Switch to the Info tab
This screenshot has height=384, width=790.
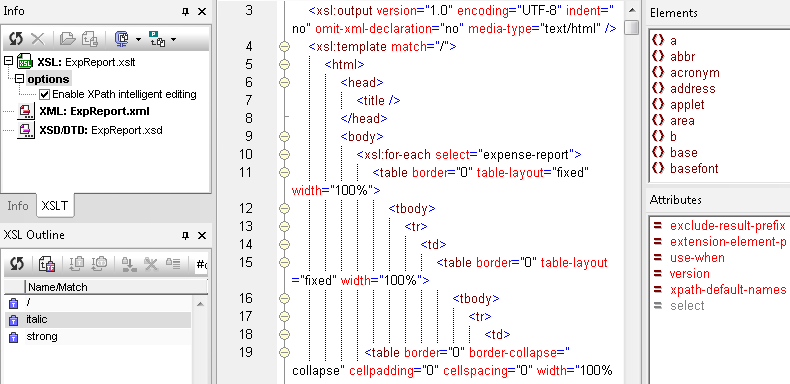tap(18, 206)
